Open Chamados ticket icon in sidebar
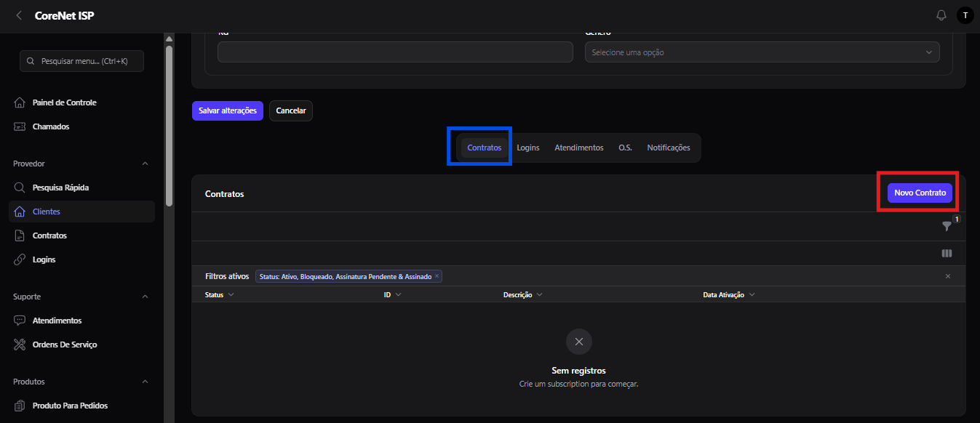 (x=20, y=126)
